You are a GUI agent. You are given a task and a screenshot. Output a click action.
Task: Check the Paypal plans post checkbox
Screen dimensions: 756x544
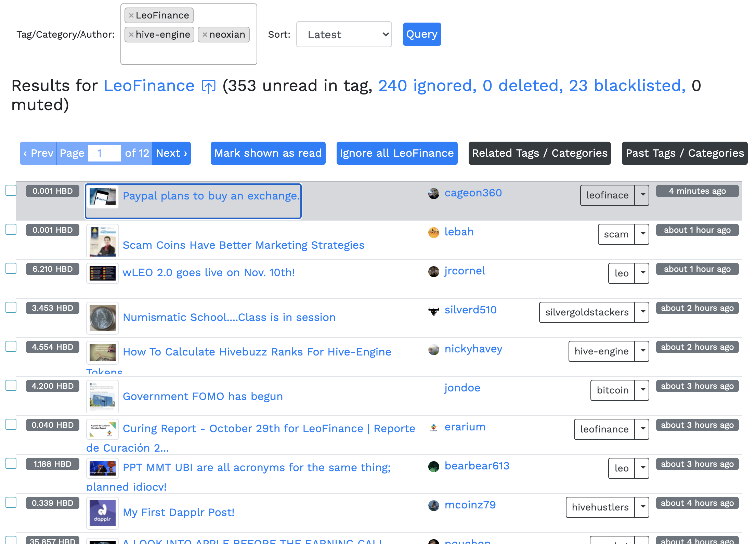coord(11,190)
